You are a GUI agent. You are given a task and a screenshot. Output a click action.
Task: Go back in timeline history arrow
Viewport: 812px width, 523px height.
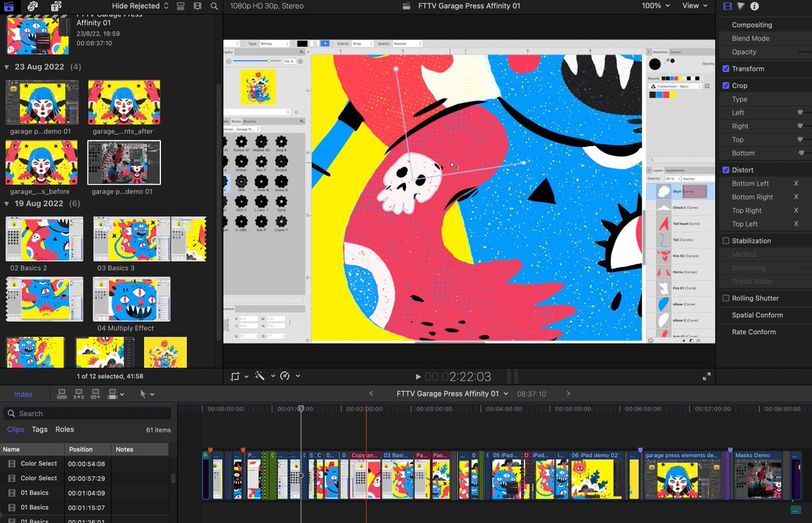[371, 394]
